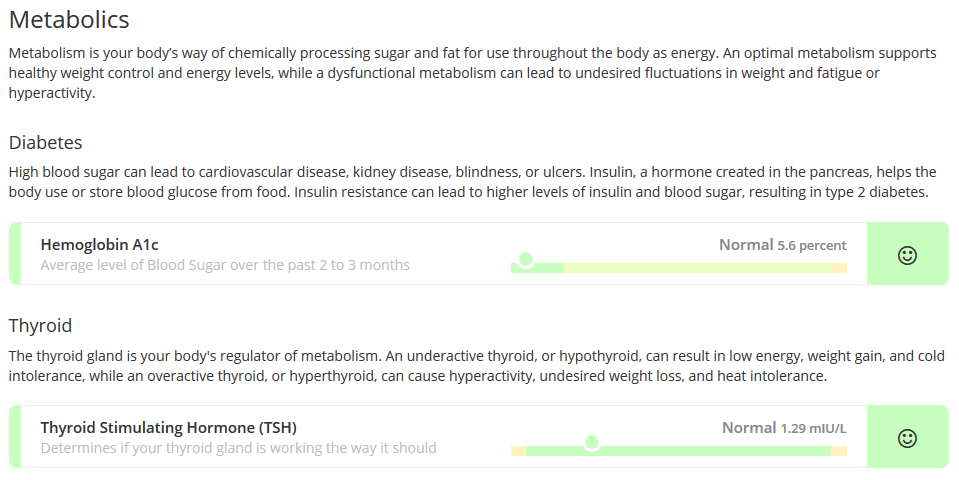This screenshot has height=480, width=959.
Task: Click the TSH green range bar
Action: pyautogui.click(x=678, y=451)
